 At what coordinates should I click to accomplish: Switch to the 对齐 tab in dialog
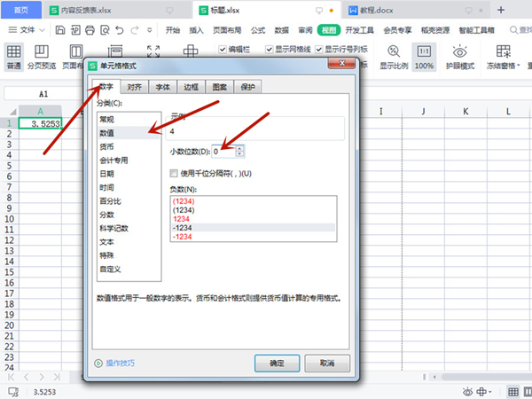[x=134, y=87]
